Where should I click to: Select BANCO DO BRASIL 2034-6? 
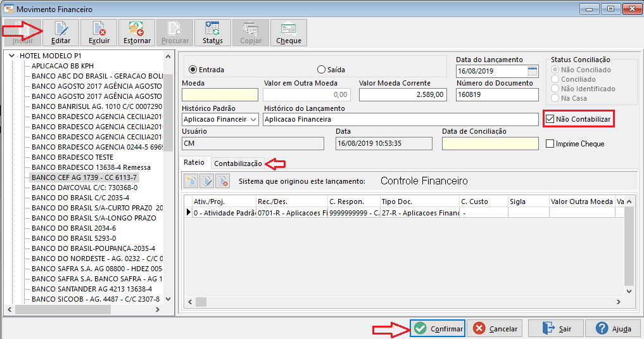74,228
